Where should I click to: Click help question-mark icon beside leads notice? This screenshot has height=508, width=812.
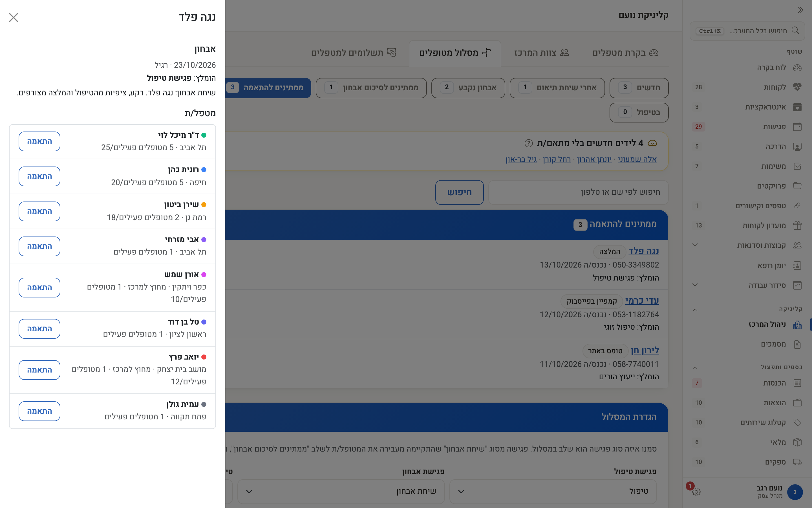coord(528,143)
